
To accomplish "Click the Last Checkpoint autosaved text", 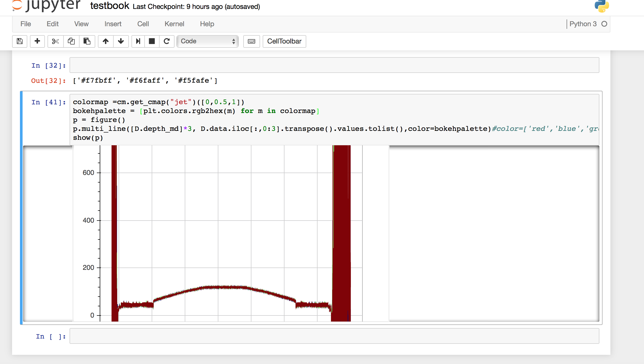I will pos(196,7).
